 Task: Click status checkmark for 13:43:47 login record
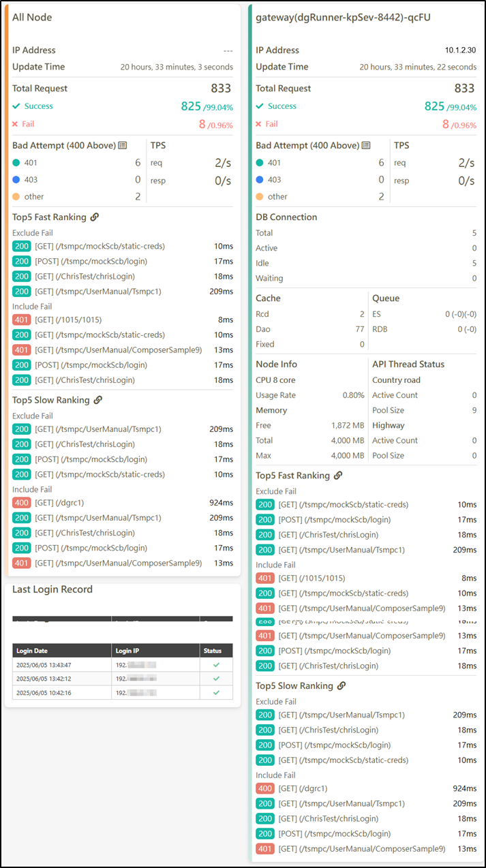216,664
